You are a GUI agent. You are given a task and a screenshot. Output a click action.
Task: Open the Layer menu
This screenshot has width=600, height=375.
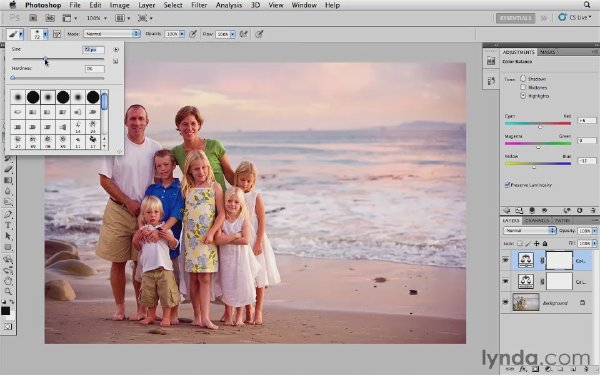[147, 5]
